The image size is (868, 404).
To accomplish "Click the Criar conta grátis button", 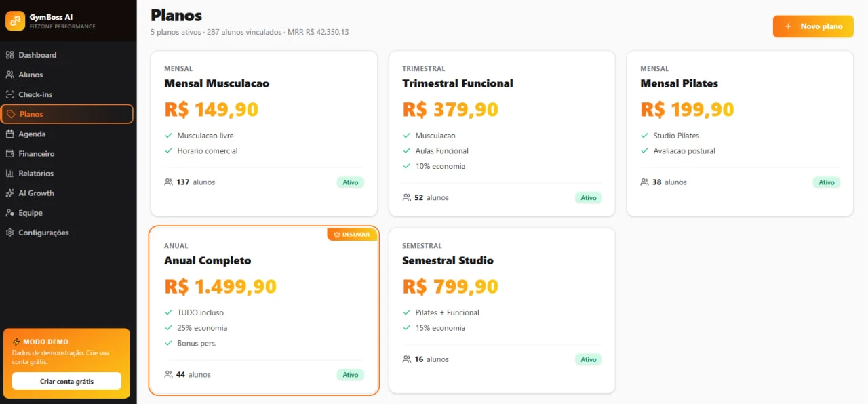I will coord(66,381).
